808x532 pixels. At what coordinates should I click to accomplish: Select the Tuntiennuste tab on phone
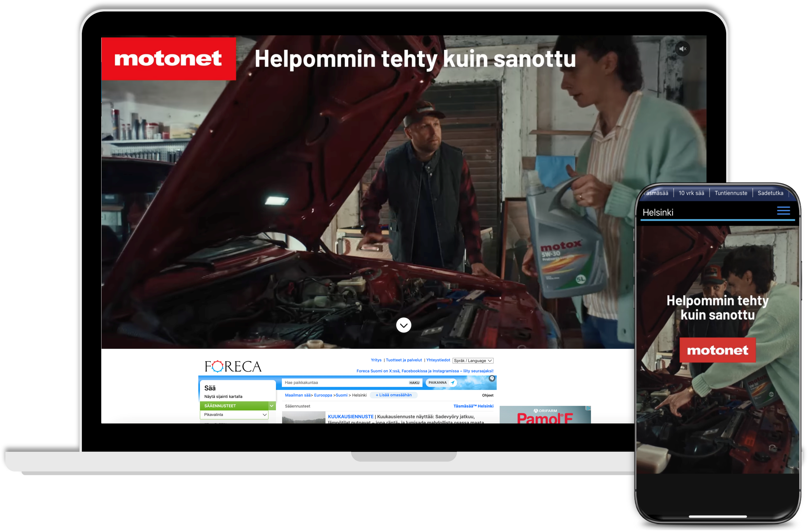[x=731, y=193]
